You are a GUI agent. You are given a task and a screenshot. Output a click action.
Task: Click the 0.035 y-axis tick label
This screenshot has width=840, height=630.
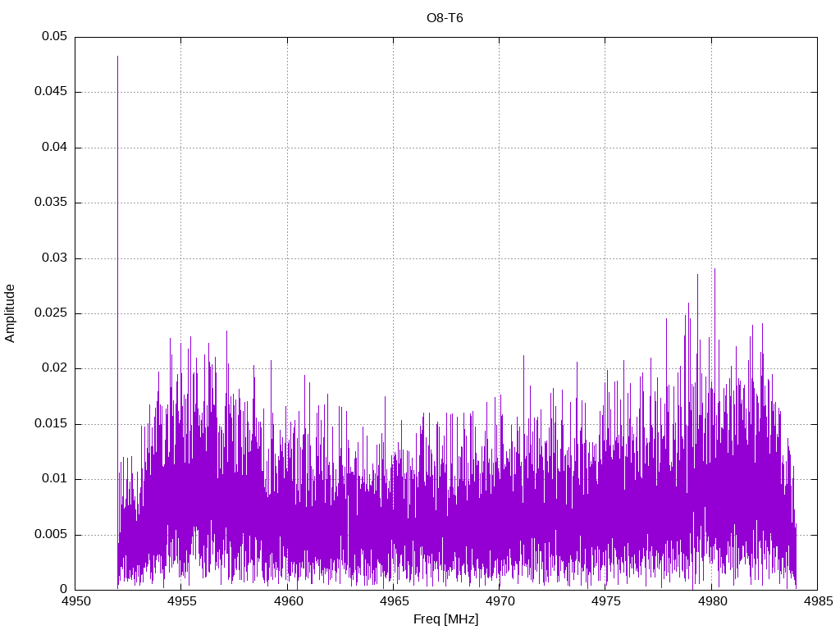(x=51, y=203)
